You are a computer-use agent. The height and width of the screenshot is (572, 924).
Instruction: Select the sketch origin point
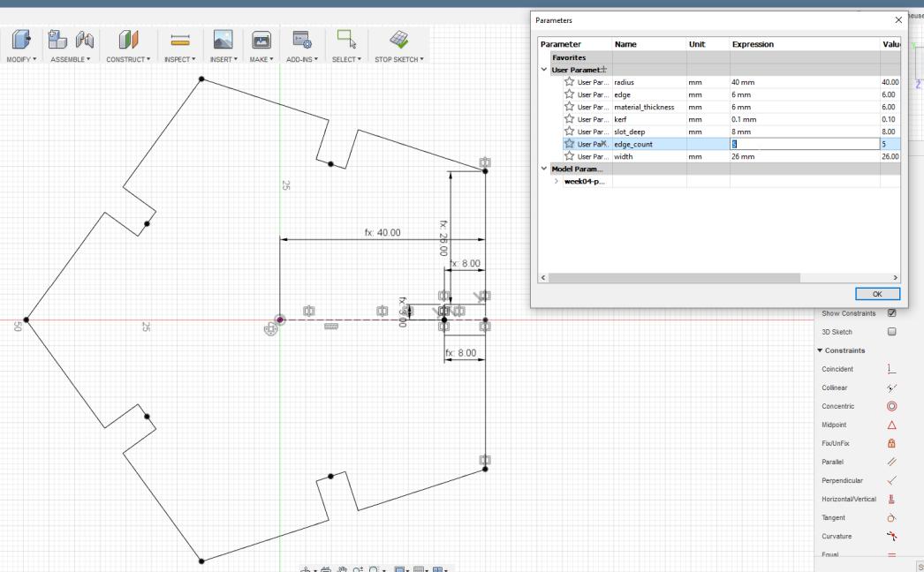[280, 320]
